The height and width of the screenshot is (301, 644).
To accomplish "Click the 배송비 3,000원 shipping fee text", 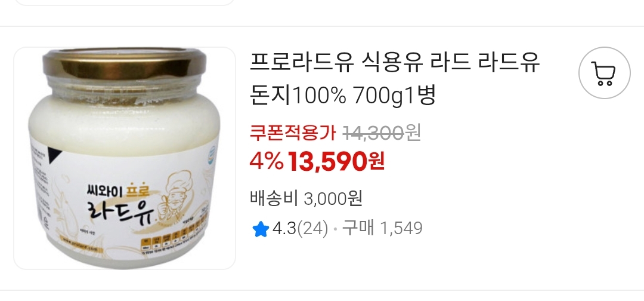I will click(x=306, y=199).
